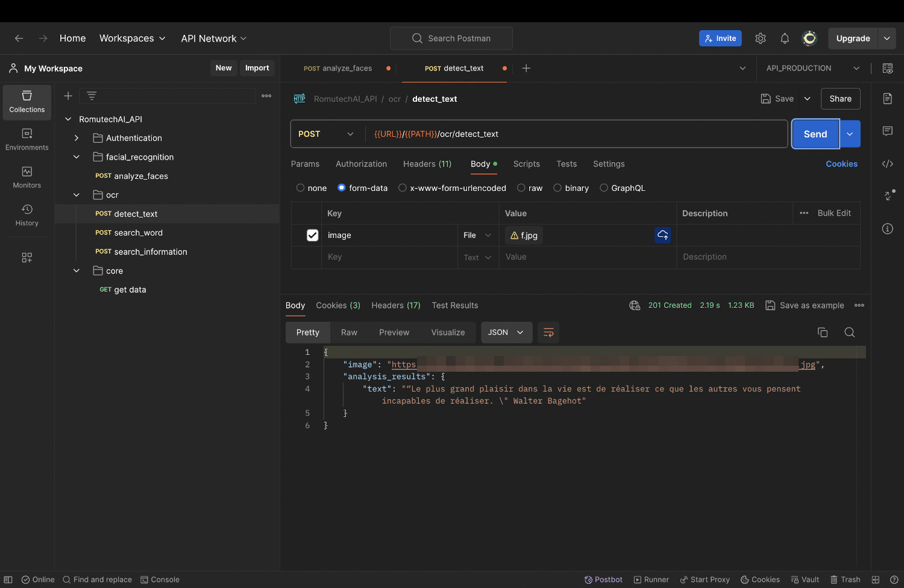Open the JSON format dropdown
Screen dimensions: 904x588
[x=506, y=333]
